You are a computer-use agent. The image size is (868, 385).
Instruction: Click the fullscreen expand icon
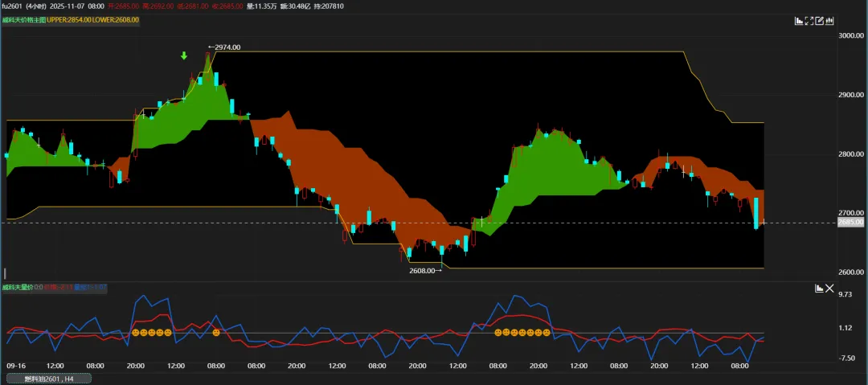click(809, 21)
